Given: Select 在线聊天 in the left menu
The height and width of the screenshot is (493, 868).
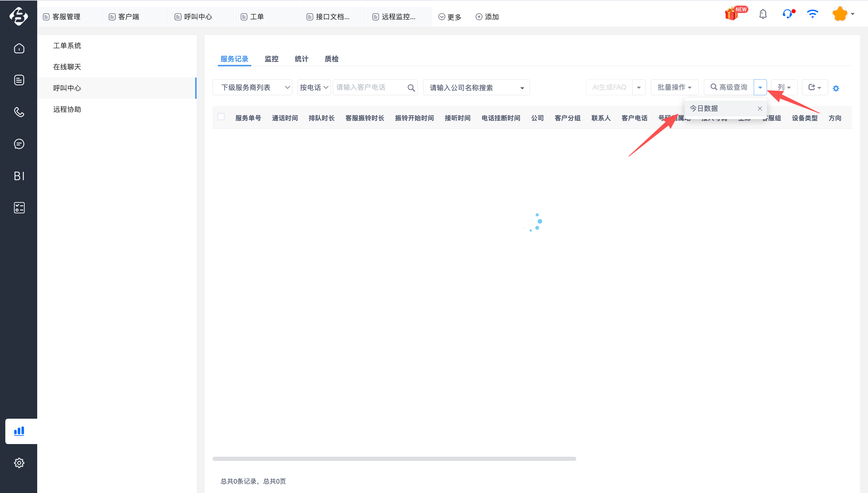Looking at the screenshot, I should click(67, 67).
